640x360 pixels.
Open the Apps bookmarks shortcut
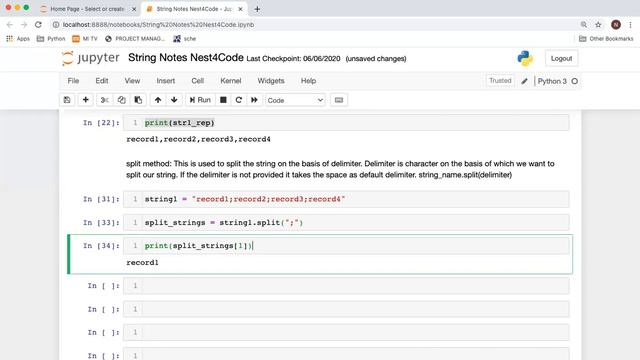point(18,39)
